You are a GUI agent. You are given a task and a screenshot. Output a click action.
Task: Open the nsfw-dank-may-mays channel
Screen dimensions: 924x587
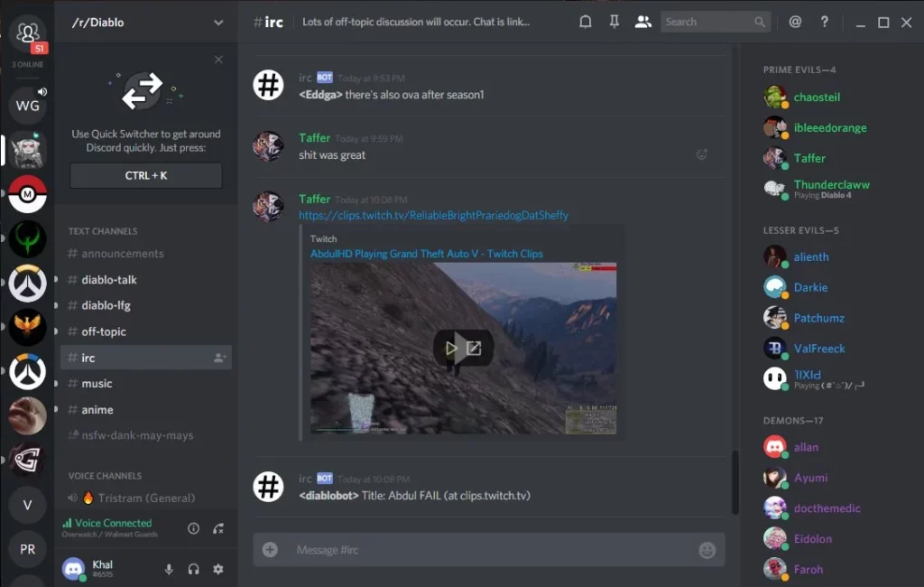coord(146,435)
